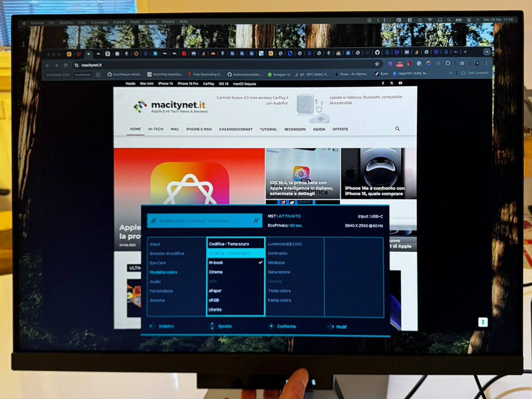Click the green scroll-to-top button
532x399 pixels.
coord(483,322)
